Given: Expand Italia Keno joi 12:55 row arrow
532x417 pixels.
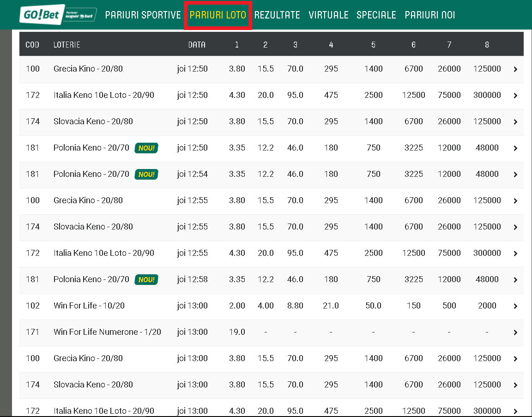Looking at the screenshot, I should 515,254.
